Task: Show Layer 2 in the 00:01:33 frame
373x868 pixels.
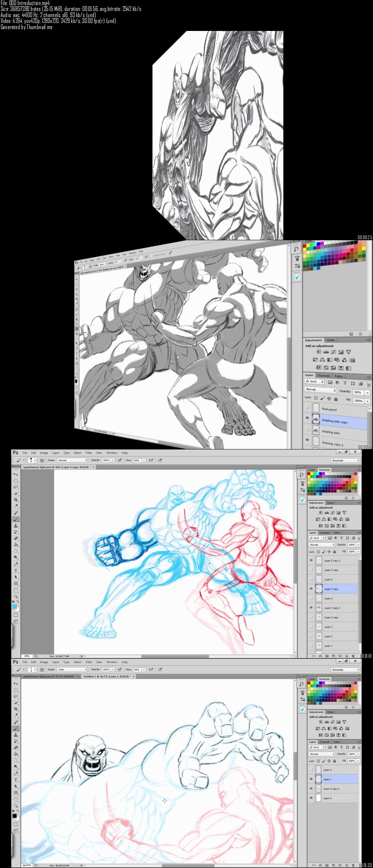Action: pos(311,770)
